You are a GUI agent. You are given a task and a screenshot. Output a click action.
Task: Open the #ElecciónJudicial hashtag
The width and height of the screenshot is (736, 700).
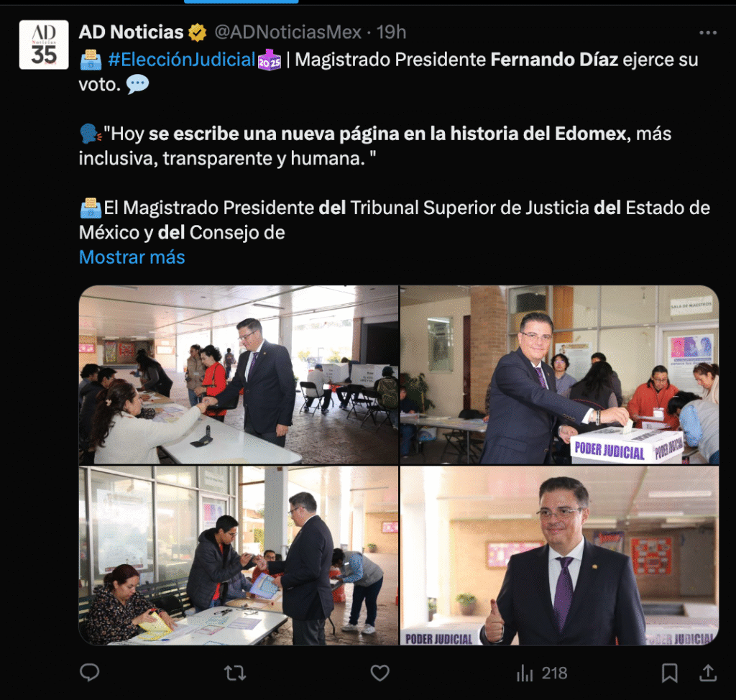(182, 60)
